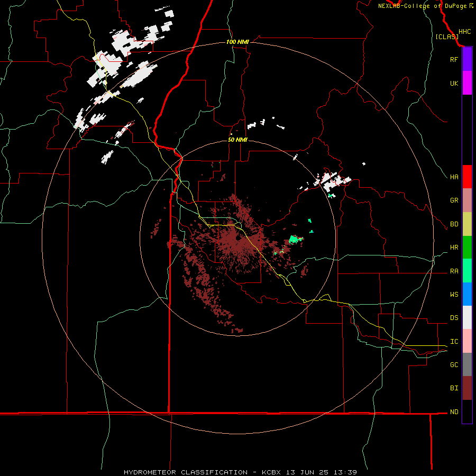Click the IC legend label
This screenshot has height=476, width=476.
coord(454,342)
